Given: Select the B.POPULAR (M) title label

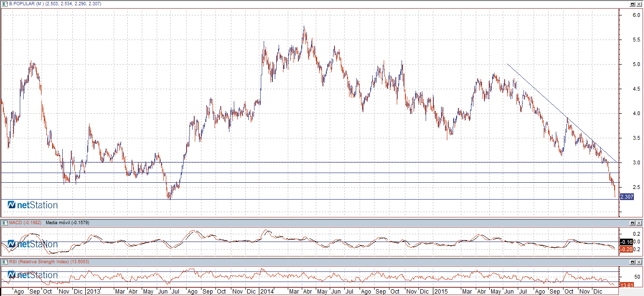Looking at the screenshot, I should tap(27, 4).
